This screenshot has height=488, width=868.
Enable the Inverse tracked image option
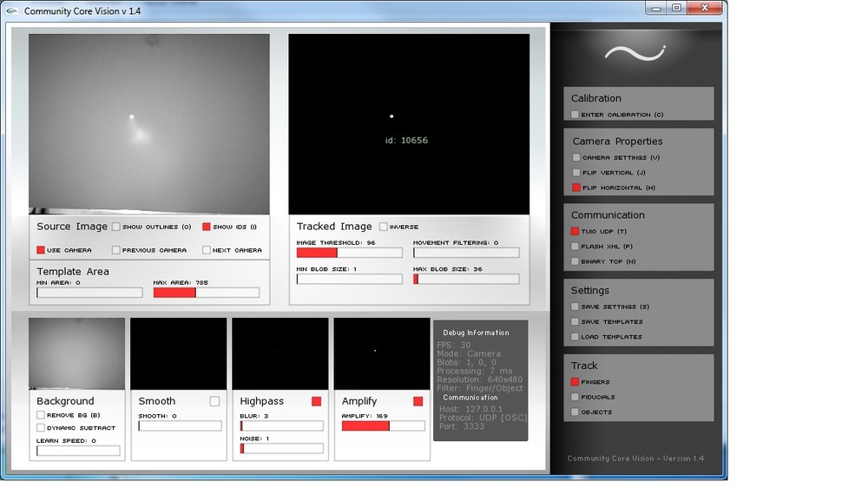click(x=383, y=227)
